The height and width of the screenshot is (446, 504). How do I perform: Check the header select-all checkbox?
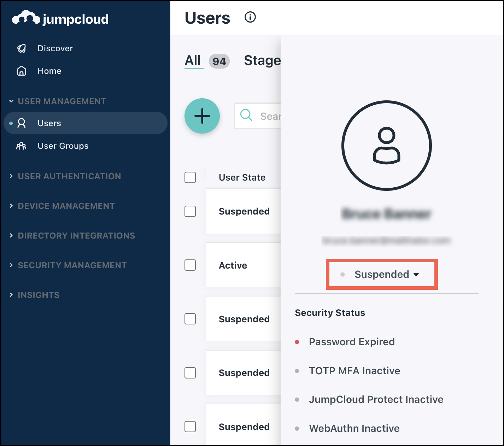[190, 177]
